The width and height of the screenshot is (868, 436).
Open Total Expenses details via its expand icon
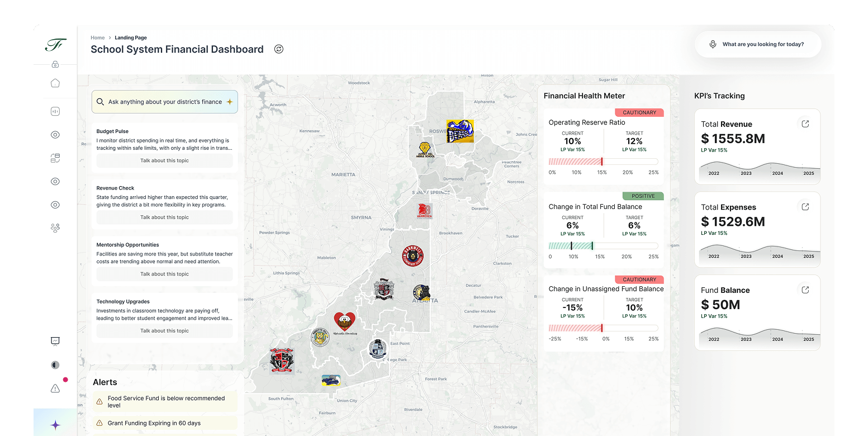pyautogui.click(x=805, y=207)
